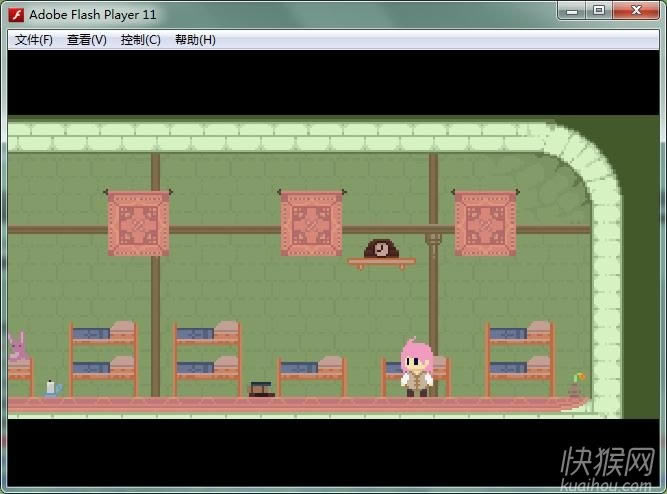Image resolution: width=667 pixels, height=494 pixels.
Task: Open the 帮助(H) help menu
Action: click(x=195, y=40)
